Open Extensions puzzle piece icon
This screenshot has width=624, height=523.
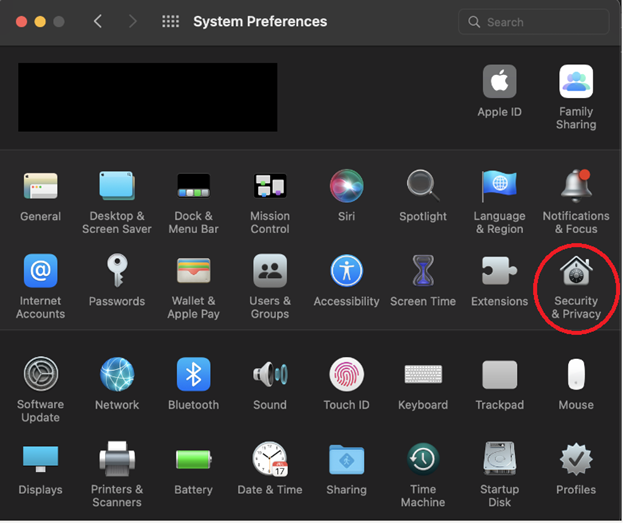coord(500,271)
